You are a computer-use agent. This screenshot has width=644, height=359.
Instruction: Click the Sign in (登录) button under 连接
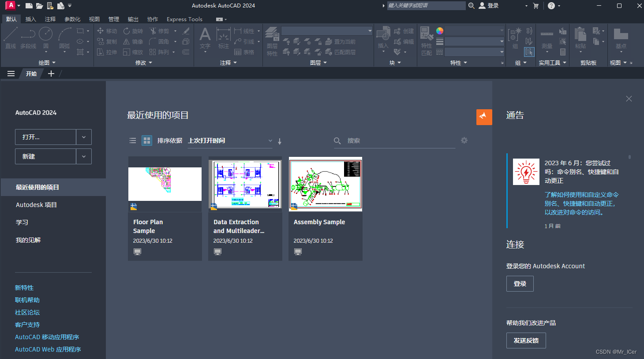520,284
